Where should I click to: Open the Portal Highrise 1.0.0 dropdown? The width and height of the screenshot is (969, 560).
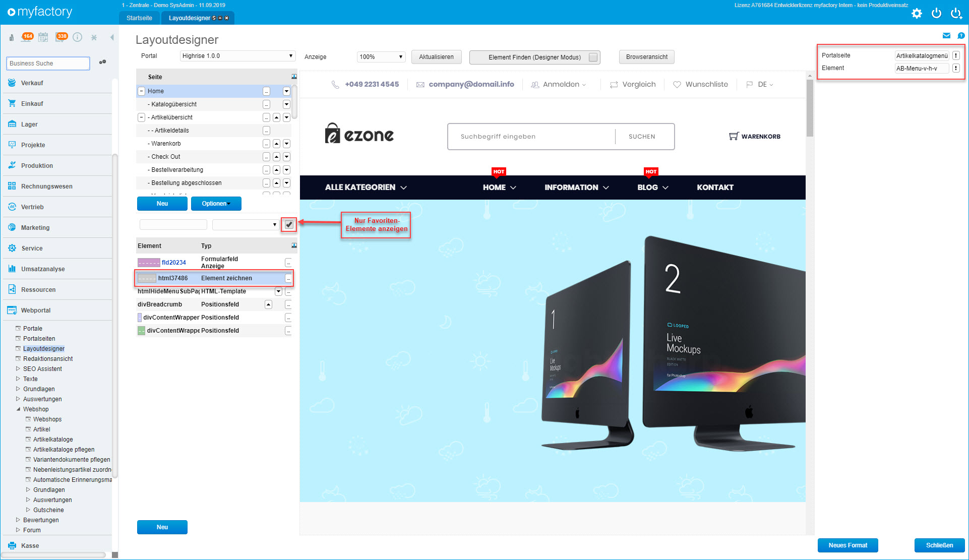(x=237, y=56)
